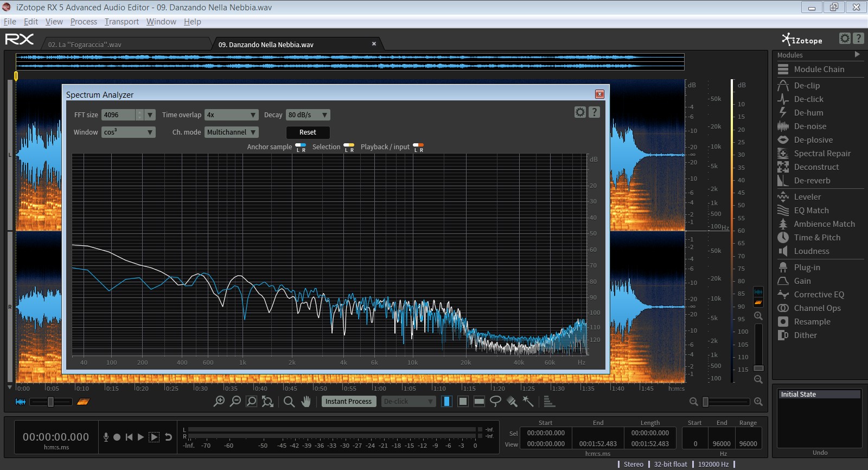
Task: Open the Module Chain
Action: (819, 69)
